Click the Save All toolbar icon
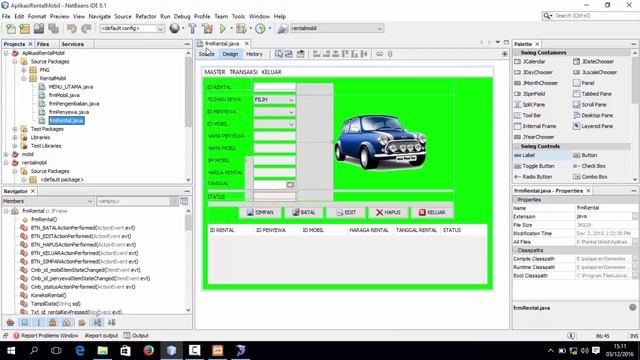This screenshot has width=640, height=360. pyautogui.click(x=53, y=29)
